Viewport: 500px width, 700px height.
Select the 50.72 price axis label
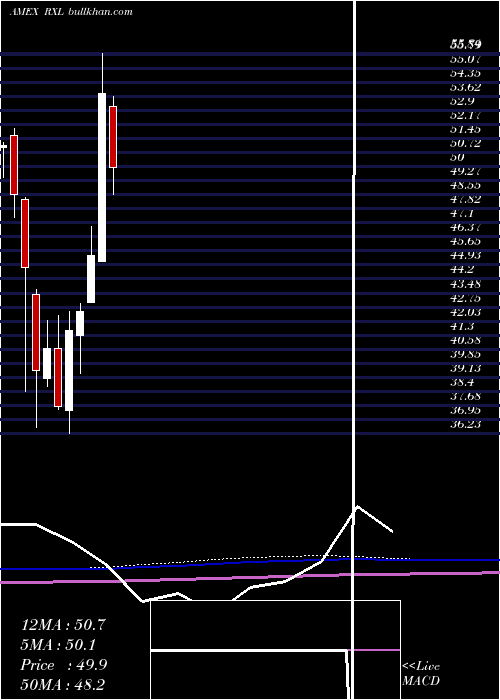tap(466, 143)
